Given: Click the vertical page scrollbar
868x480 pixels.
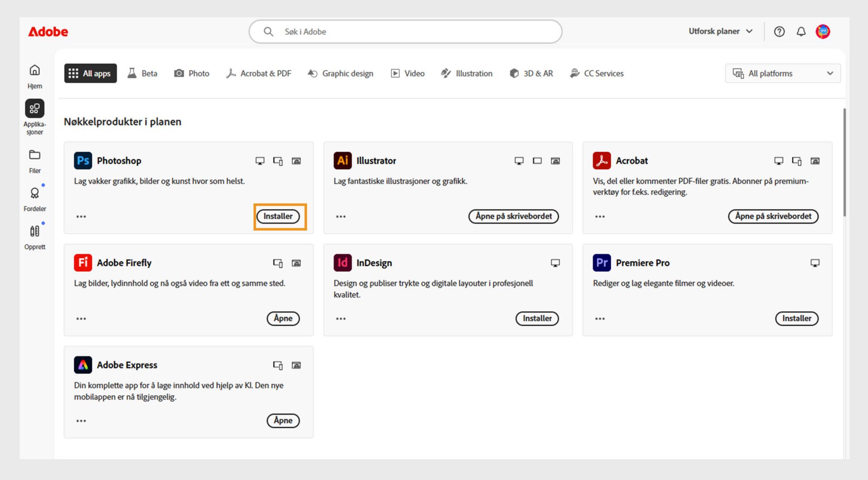Looking at the screenshot, I should point(844,162).
